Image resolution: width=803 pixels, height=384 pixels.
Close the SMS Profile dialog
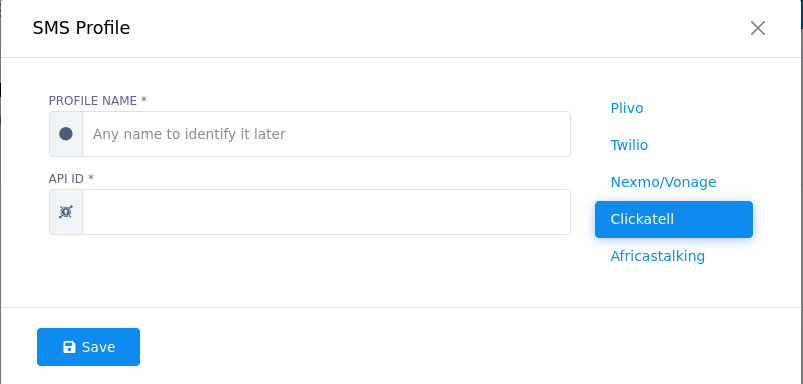[x=757, y=28]
